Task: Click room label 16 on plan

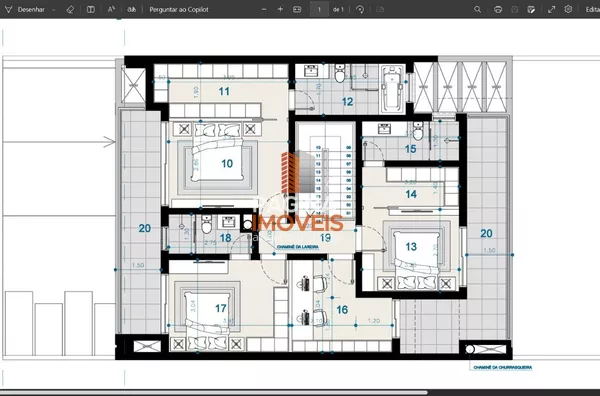Action: click(x=342, y=310)
